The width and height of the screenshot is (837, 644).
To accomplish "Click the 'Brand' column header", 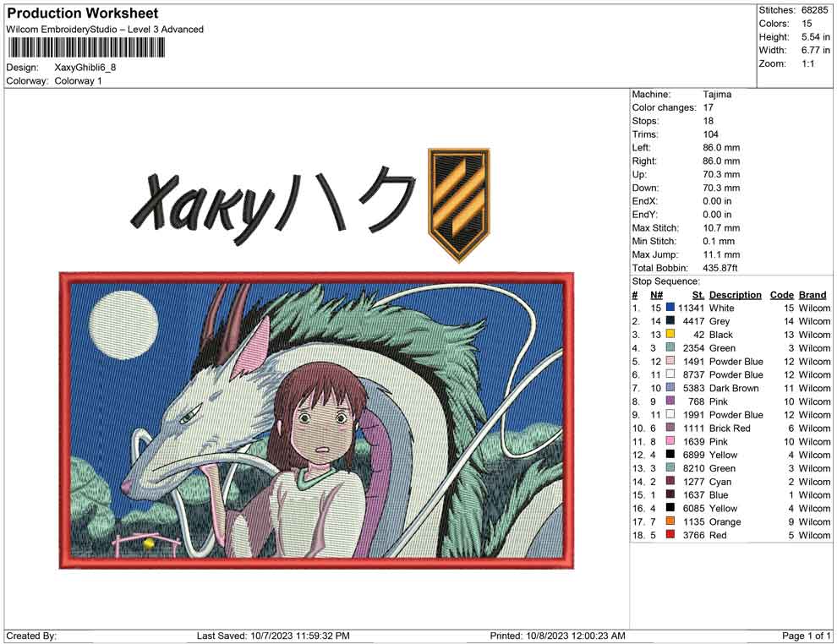I will [x=812, y=295].
